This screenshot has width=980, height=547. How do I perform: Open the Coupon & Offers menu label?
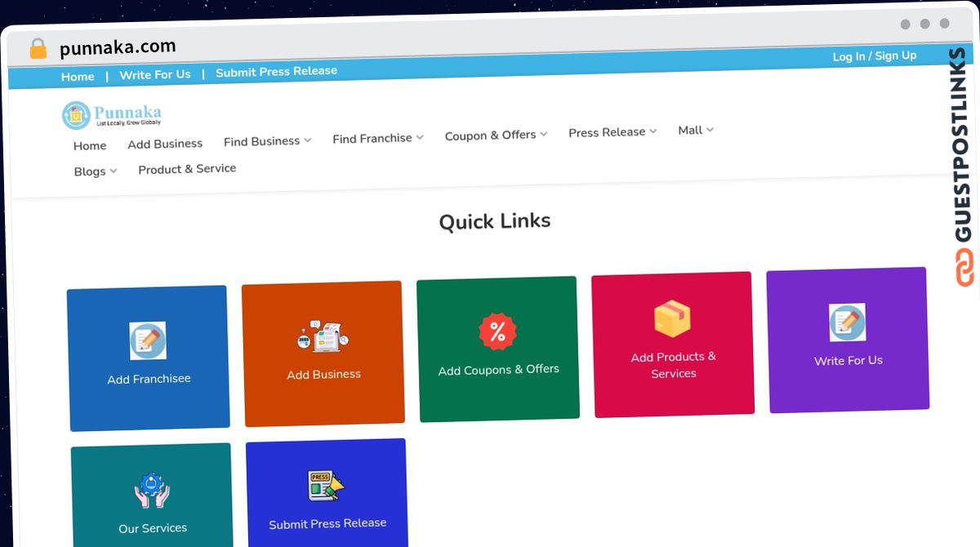pyautogui.click(x=490, y=136)
